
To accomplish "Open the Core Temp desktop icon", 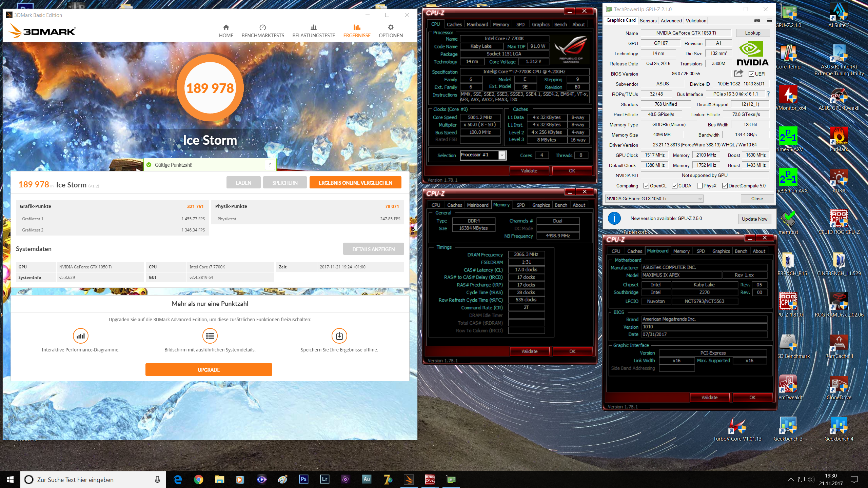I will [x=788, y=57].
